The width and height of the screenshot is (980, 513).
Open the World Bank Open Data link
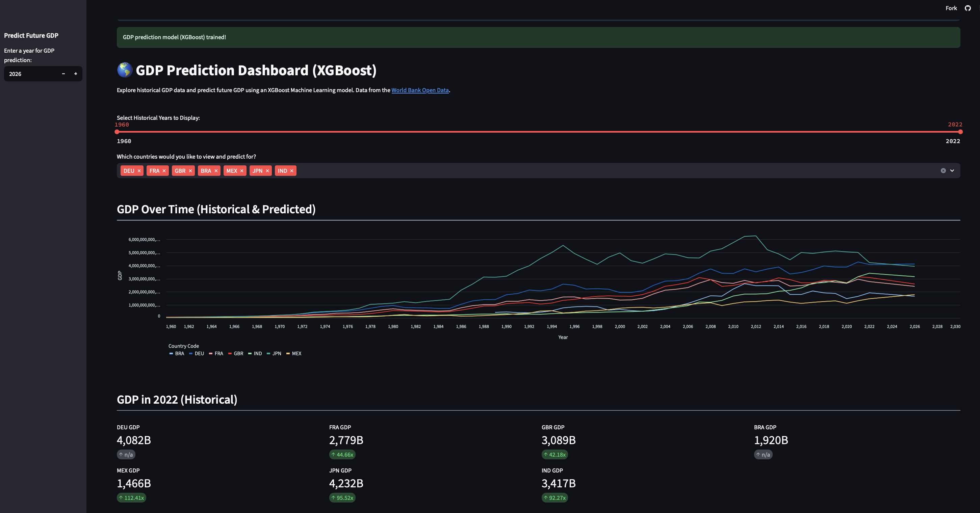420,90
